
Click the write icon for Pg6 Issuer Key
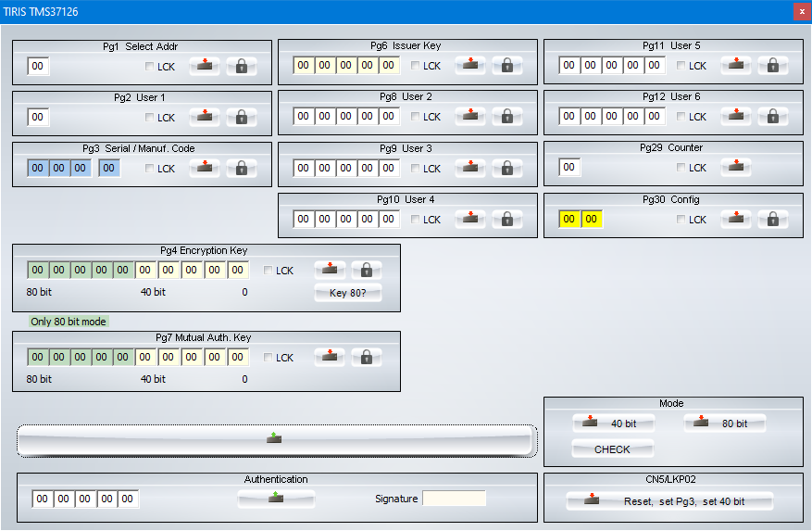coord(470,66)
